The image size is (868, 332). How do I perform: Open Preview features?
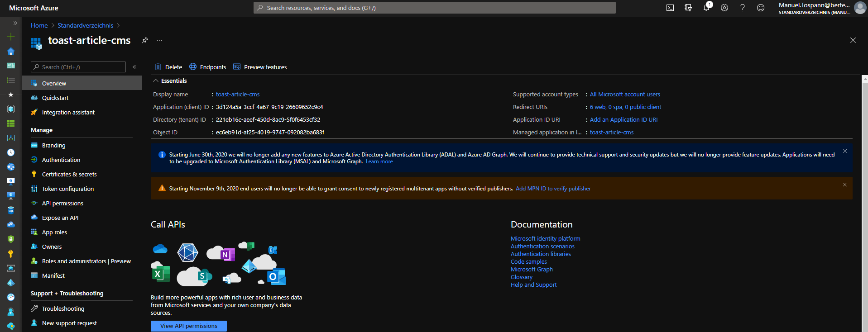[260, 67]
